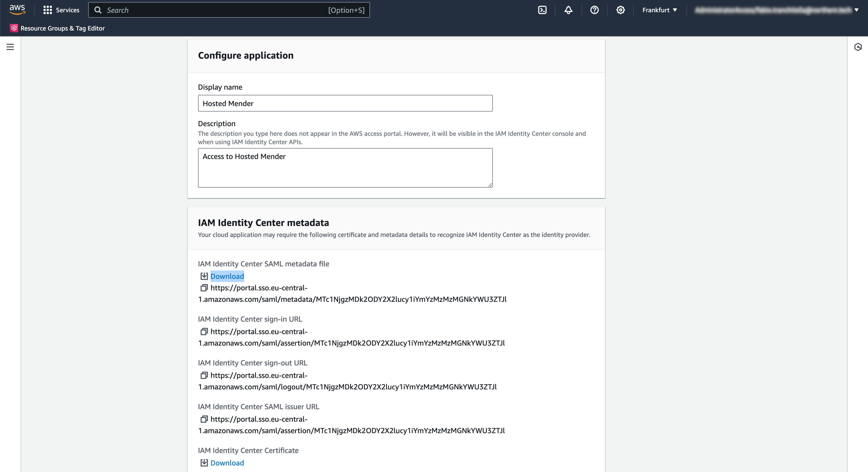This screenshot has height=472, width=868.
Task: Open the settings gear icon
Action: (x=620, y=10)
